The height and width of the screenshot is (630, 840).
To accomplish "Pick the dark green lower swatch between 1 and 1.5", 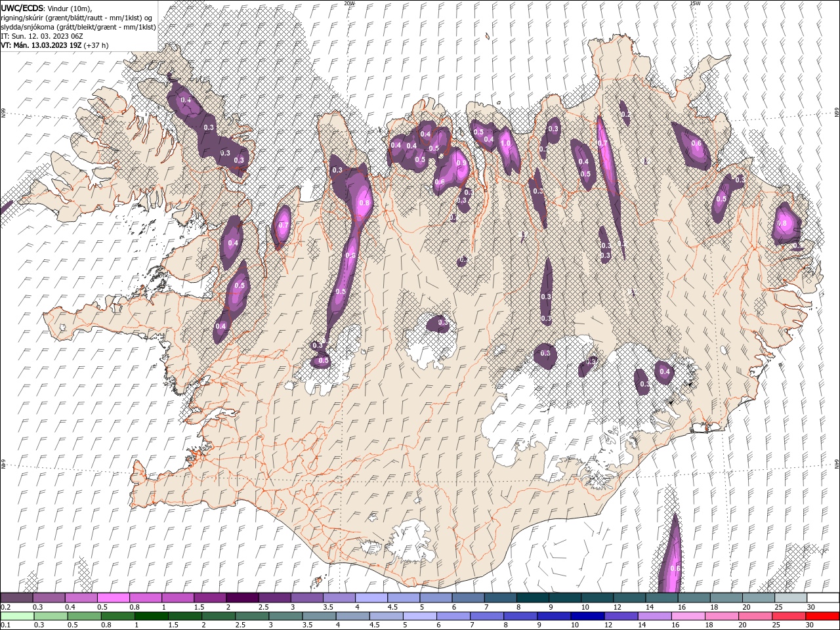I will [152, 616].
